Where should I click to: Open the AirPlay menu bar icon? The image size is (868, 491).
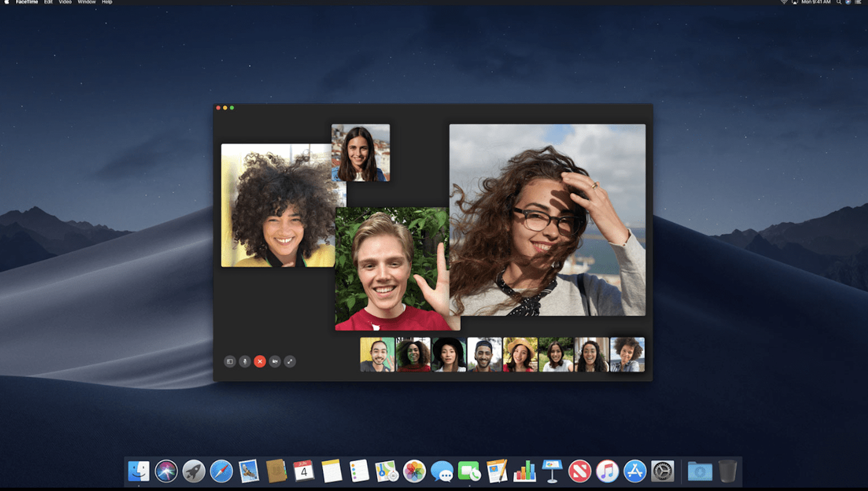[x=794, y=2]
